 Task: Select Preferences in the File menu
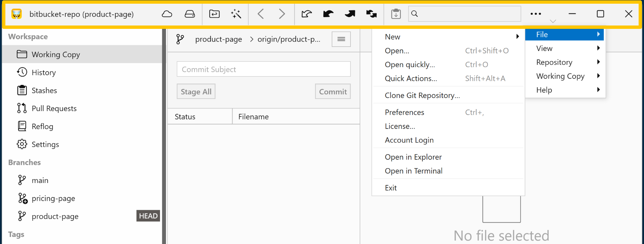405,112
